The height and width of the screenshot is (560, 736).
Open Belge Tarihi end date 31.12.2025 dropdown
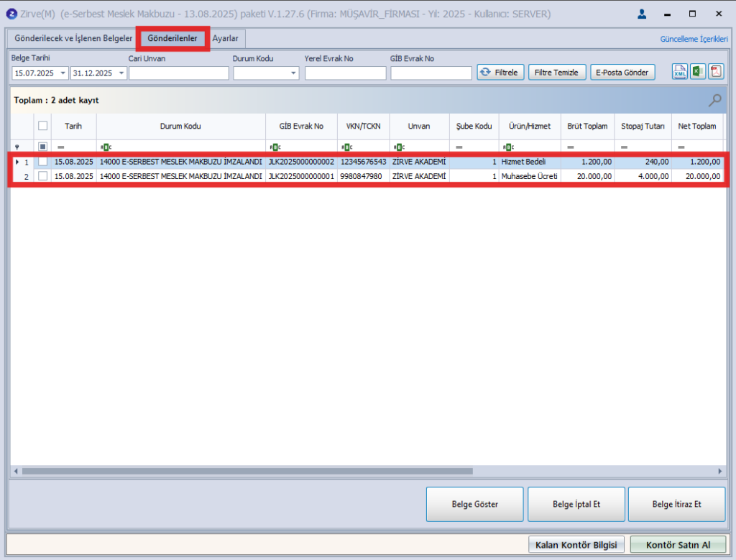(121, 73)
